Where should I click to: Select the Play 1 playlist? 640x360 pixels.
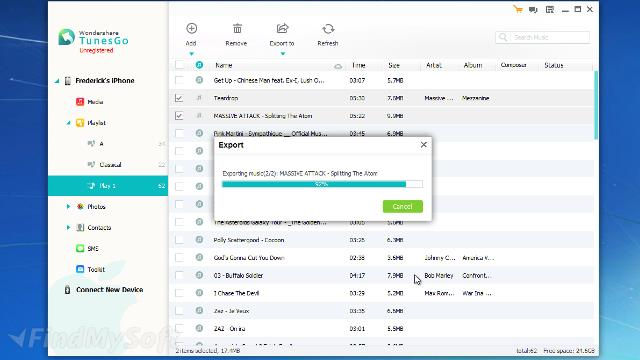pyautogui.click(x=108, y=186)
